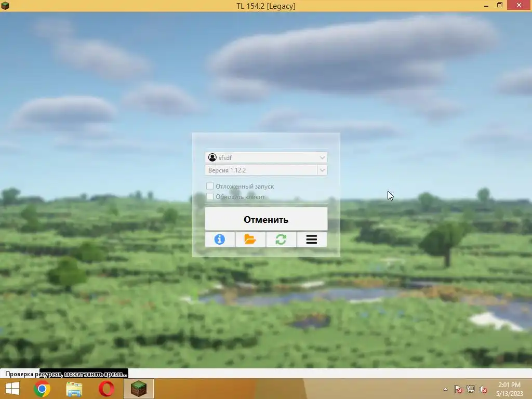Image resolution: width=532 pixels, height=399 pixels.
Task: Toggle the Отложенный запуск checkbox
Action: (x=210, y=187)
